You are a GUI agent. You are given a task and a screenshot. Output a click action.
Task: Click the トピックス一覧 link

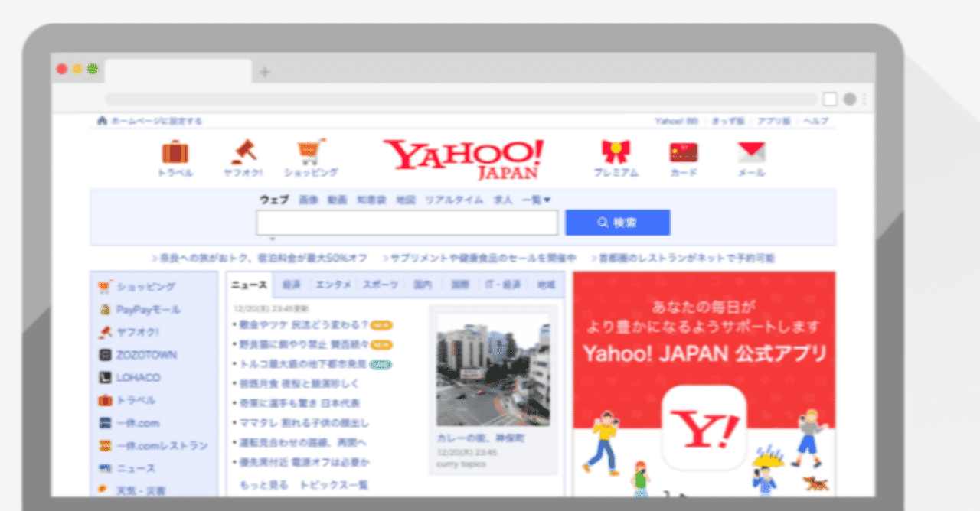pos(334,485)
